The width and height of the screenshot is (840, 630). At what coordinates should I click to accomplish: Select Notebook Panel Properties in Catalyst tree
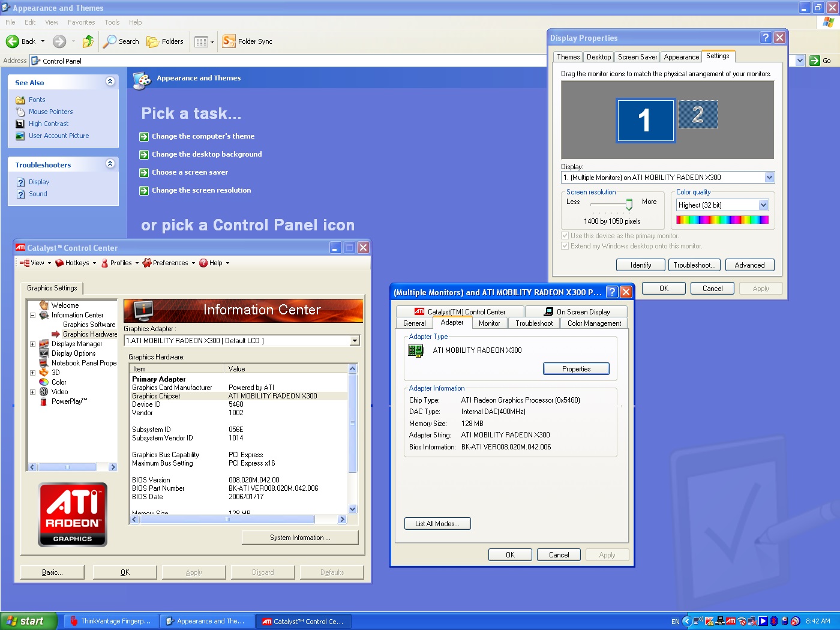[84, 363]
